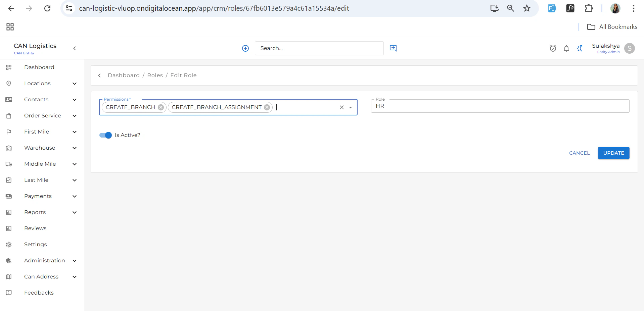Screen dimensions: 644x311
Task: Click the Role input field
Action: coord(500,106)
